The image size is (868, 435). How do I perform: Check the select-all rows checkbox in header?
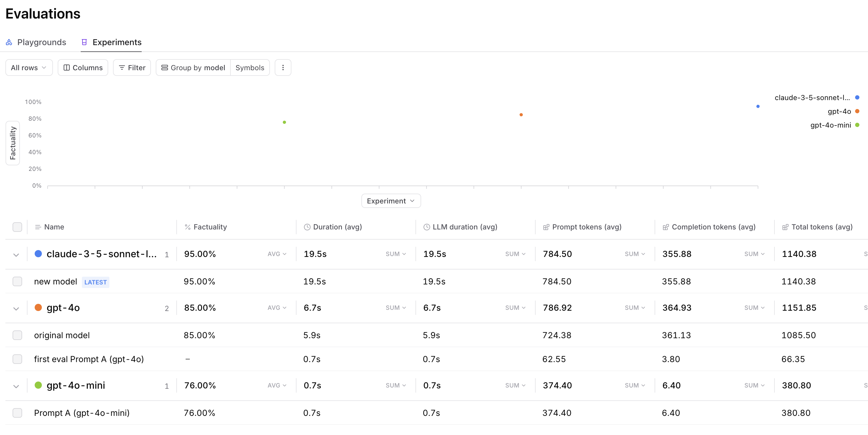pyautogui.click(x=17, y=227)
